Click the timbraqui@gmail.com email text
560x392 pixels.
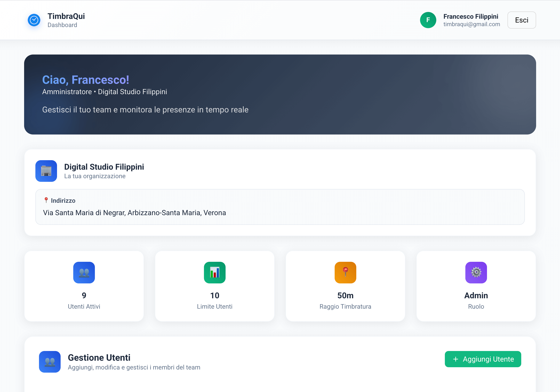click(x=471, y=24)
